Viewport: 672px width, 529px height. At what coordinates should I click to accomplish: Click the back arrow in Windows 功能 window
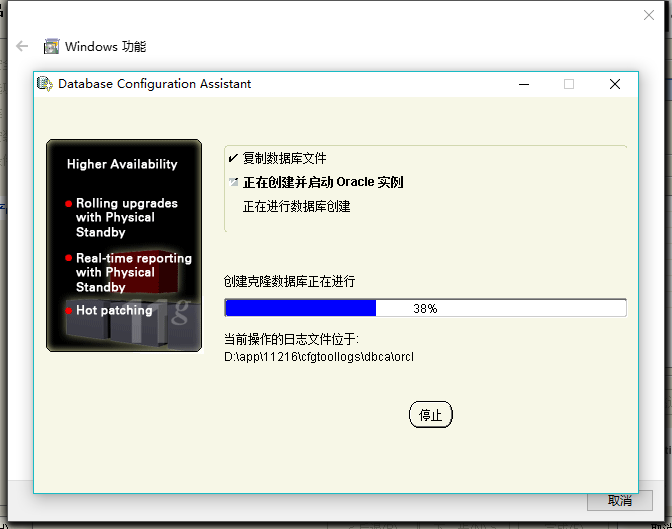point(22,46)
